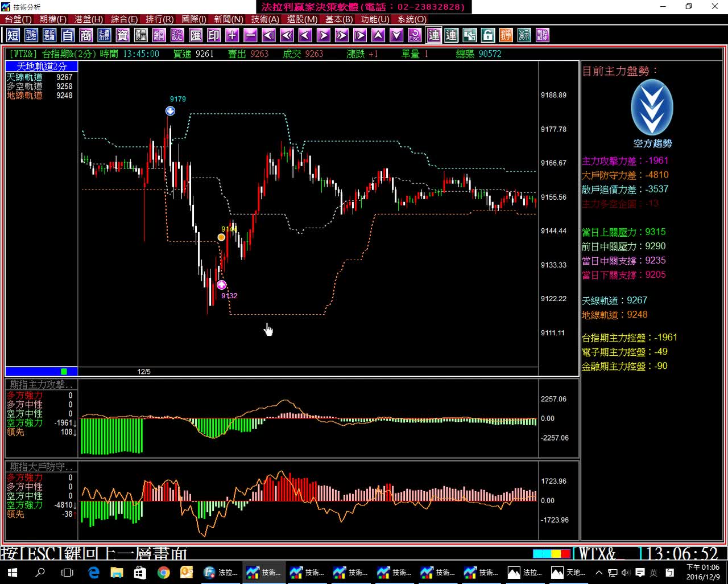Click the unlock padlock toolbar icon

487,35
